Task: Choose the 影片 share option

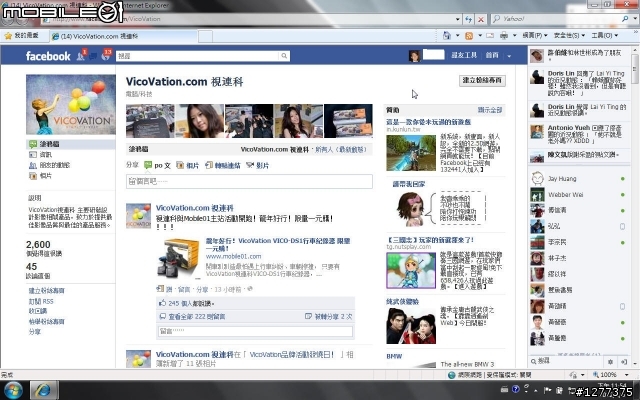Action: click(x=258, y=165)
